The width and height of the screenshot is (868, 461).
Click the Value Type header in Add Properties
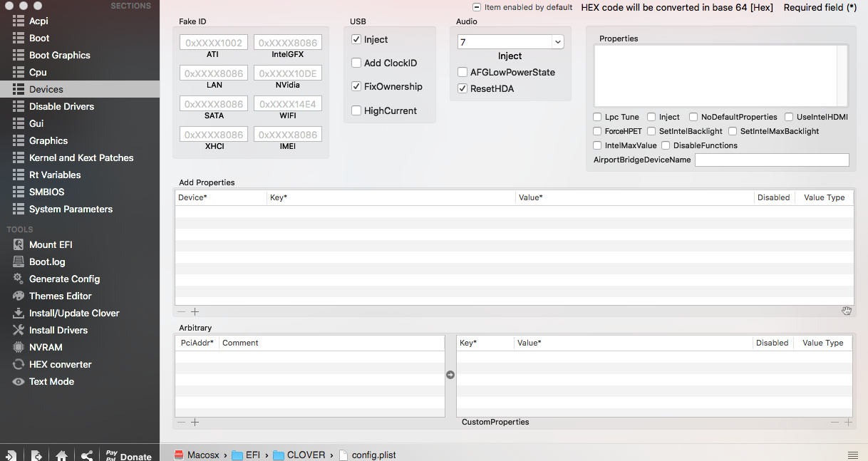824,197
